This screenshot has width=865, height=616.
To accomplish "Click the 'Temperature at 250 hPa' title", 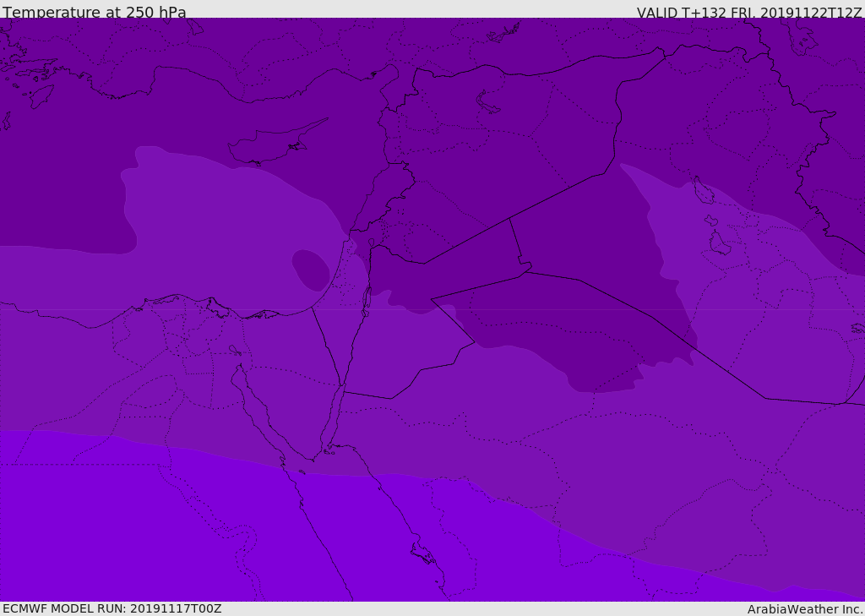I will pos(95,12).
